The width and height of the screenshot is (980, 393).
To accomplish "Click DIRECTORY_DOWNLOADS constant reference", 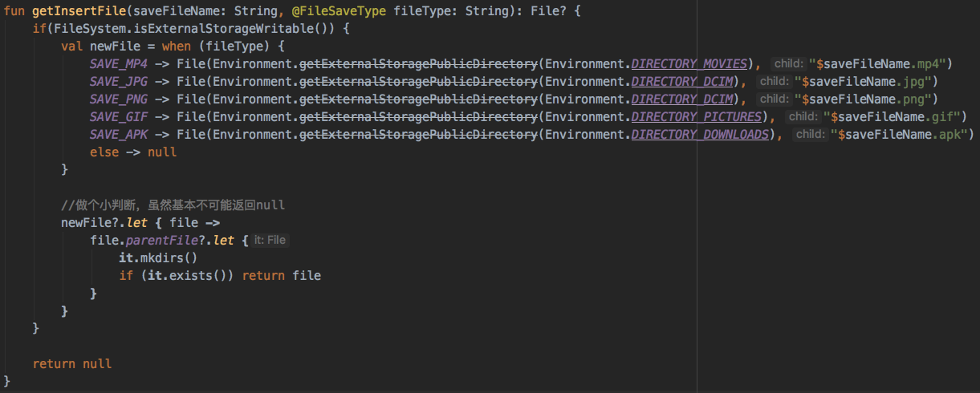I will (701, 135).
